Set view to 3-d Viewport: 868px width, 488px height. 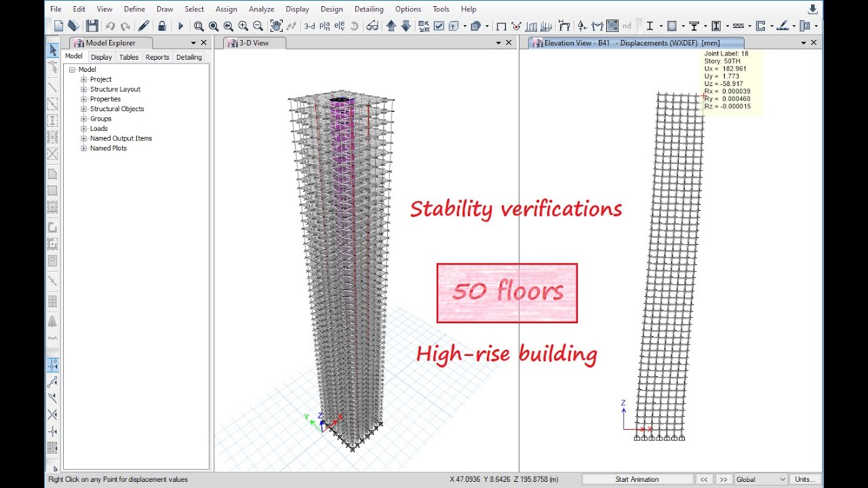[309, 26]
